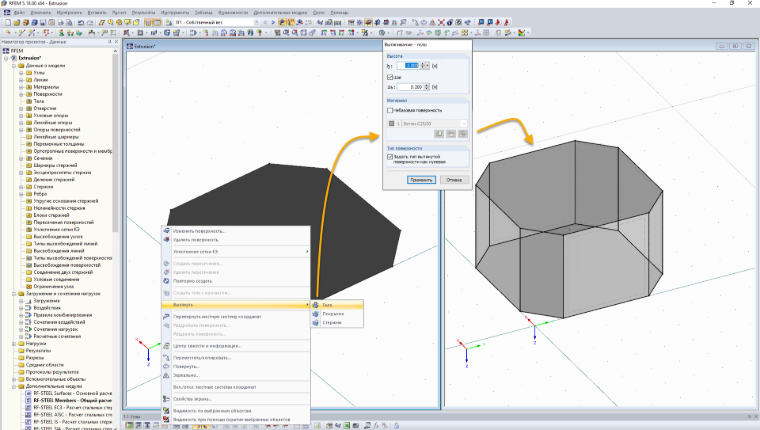Open the Дополнительные модули menu
760x430 pixels.
click(x=280, y=13)
